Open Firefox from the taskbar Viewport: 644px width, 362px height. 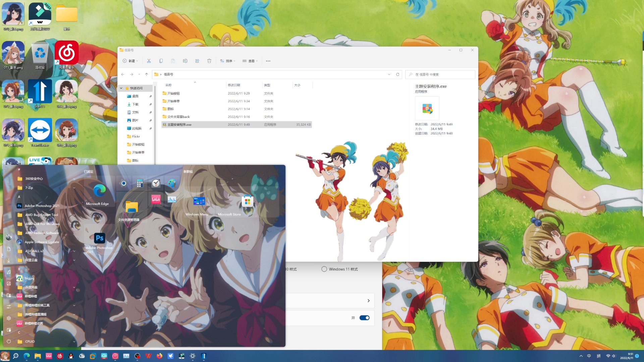(x=159, y=356)
